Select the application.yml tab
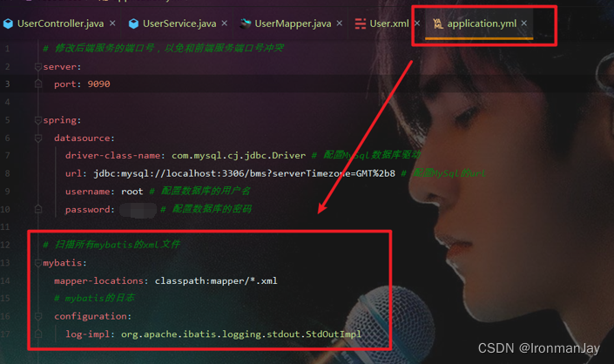This screenshot has width=614, height=364. click(x=482, y=24)
